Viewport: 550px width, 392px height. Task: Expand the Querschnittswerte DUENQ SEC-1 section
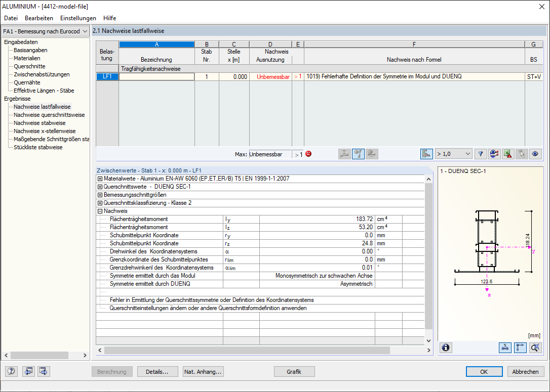pyautogui.click(x=100, y=187)
